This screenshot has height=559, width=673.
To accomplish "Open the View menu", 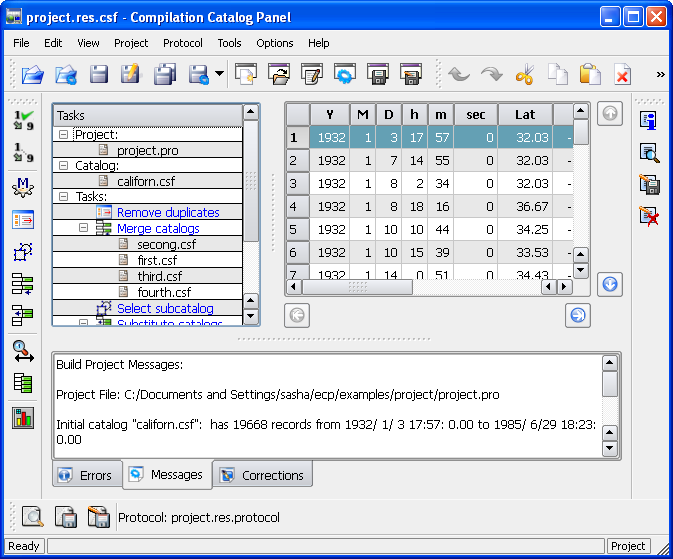I will click(88, 43).
